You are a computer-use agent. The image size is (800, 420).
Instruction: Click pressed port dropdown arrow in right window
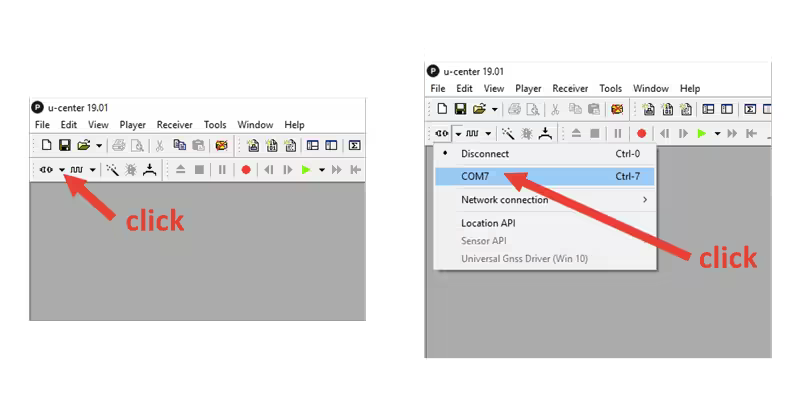[x=458, y=134]
